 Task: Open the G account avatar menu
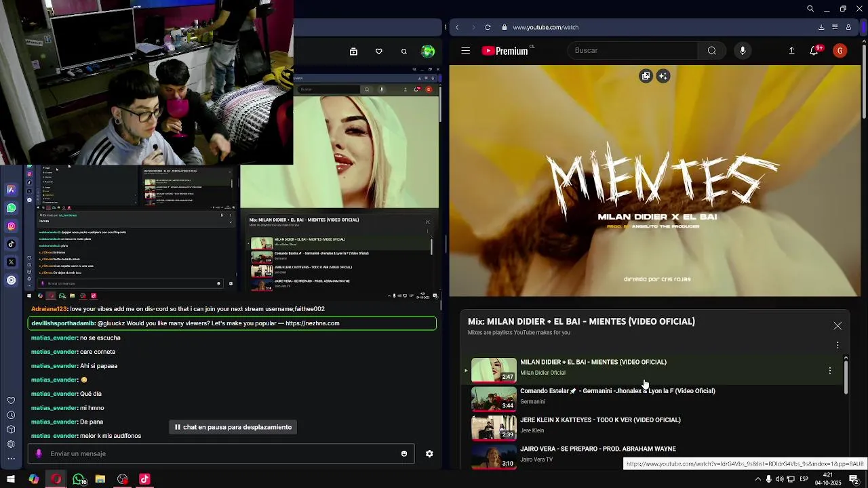point(840,51)
